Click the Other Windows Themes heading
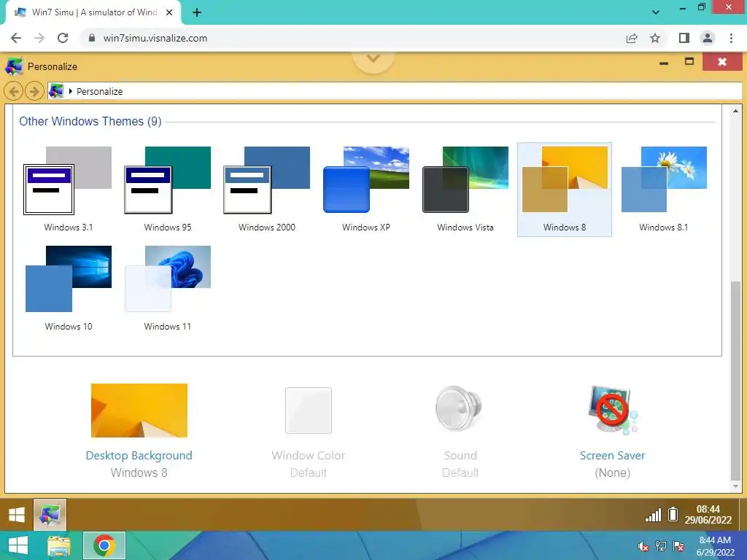Viewport: 747px width, 560px height. coord(90,122)
